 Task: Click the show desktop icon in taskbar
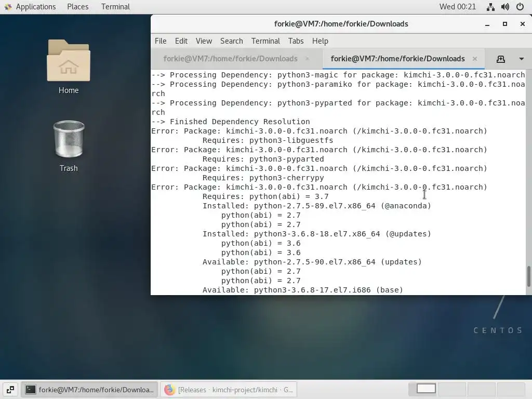point(10,390)
